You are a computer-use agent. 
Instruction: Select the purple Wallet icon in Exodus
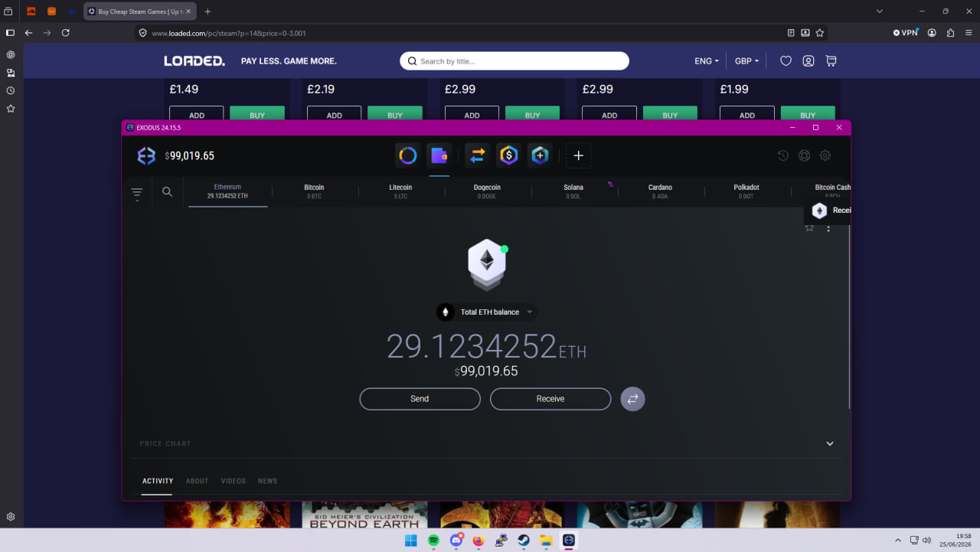pos(439,155)
